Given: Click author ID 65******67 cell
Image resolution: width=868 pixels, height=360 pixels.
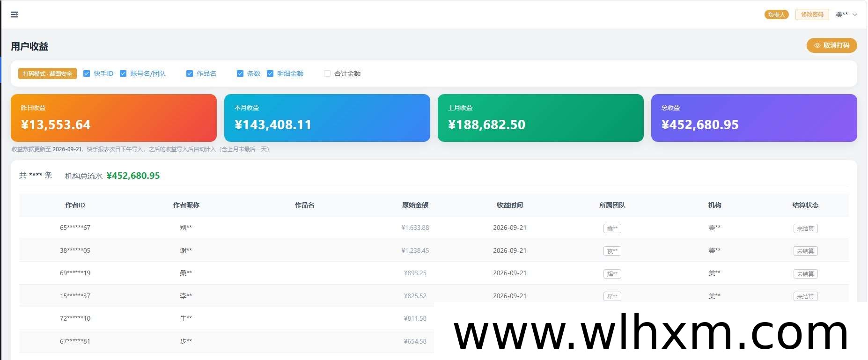Looking at the screenshot, I should (75, 228).
